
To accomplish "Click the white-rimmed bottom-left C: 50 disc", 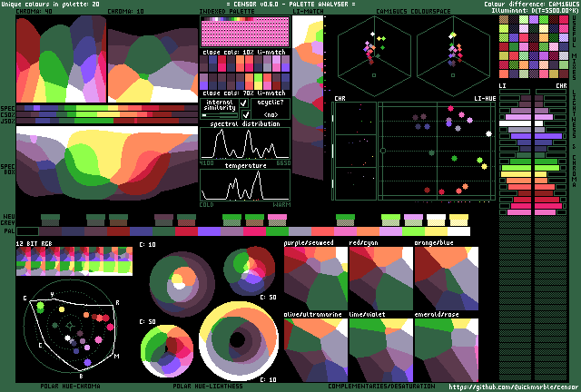I will click(167, 351).
